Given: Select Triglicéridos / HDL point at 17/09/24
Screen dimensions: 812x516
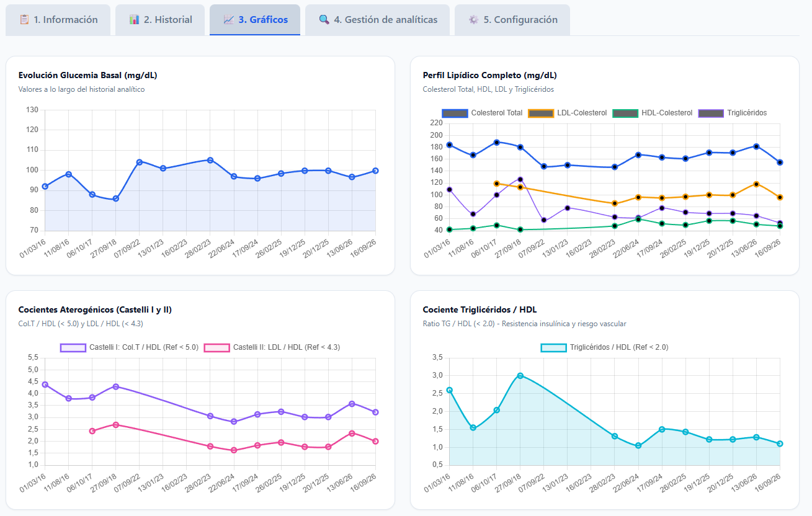Looking at the screenshot, I should click(662, 429).
